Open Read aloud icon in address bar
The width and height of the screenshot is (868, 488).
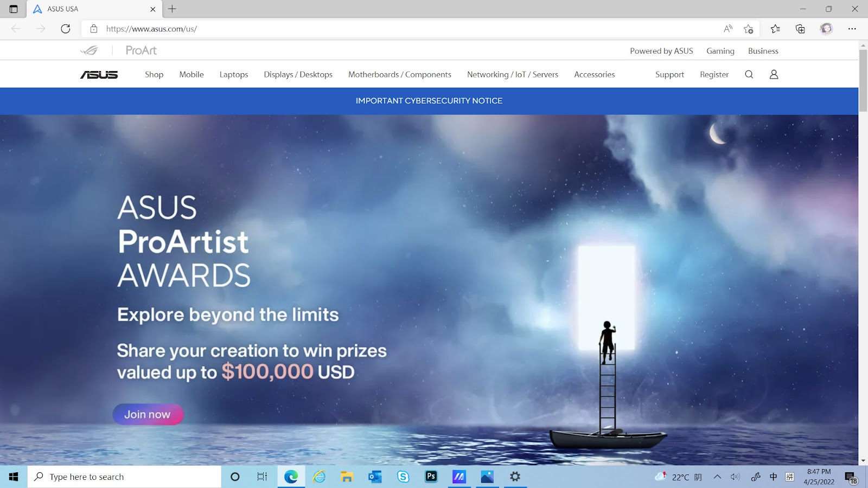tap(728, 29)
